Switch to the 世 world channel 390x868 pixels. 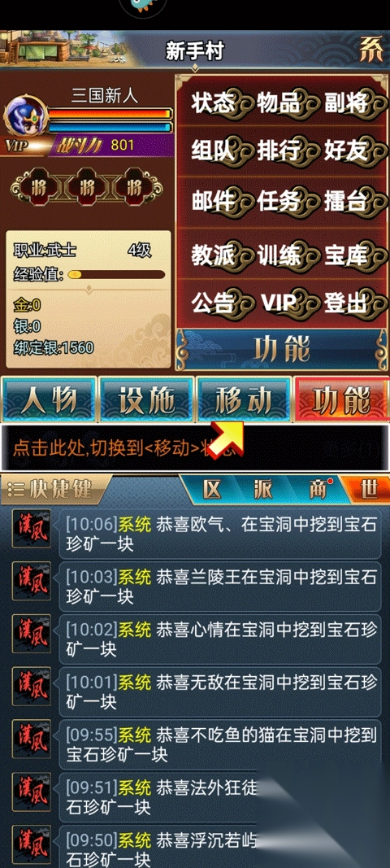(x=367, y=490)
